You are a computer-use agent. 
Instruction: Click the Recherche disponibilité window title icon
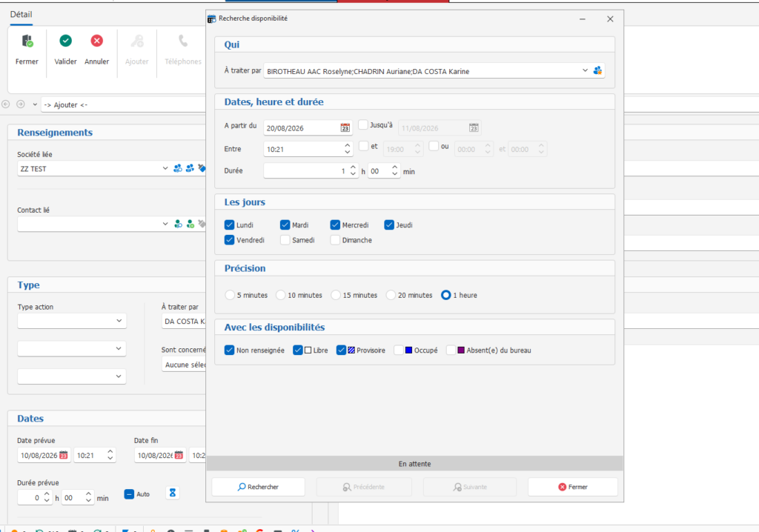coord(211,19)
